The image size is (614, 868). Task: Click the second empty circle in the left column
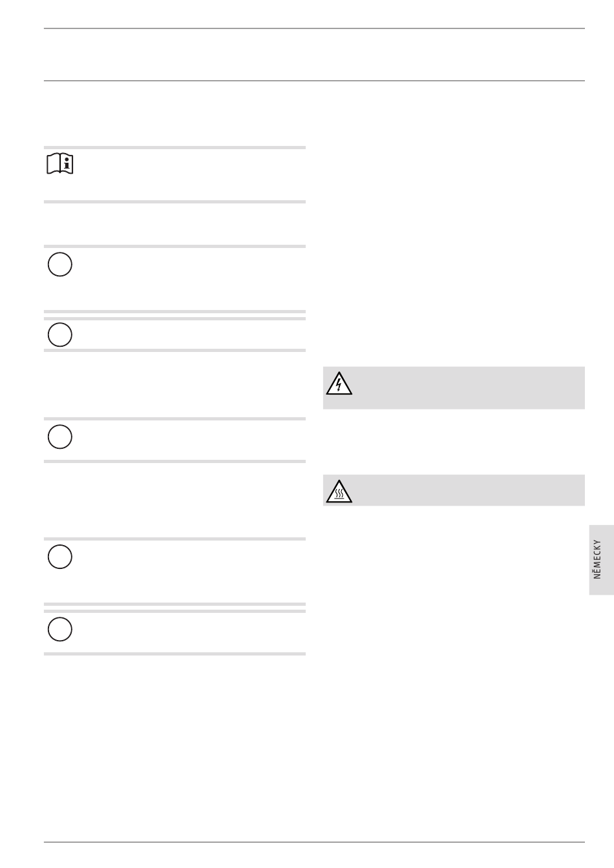pos(59,335)
